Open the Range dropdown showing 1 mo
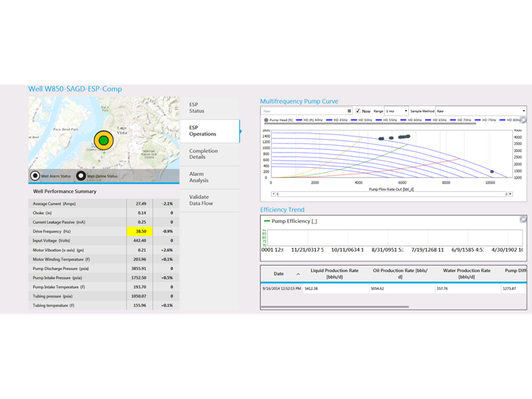 [397, 111]
